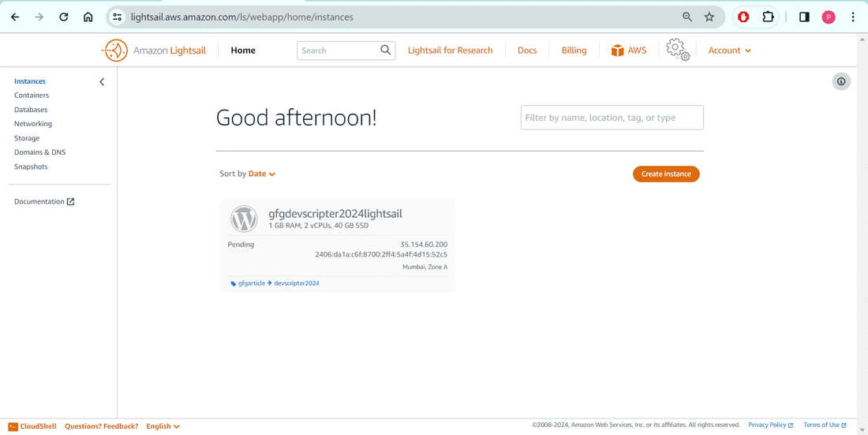
Task: Select Storage in the sidebar
Action: [27, 138]
